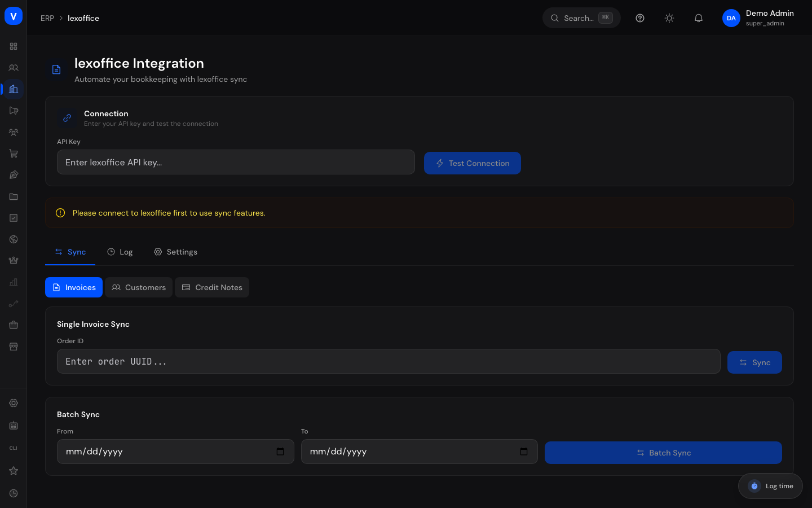Open the shopping cart icon in sidebar
This screenshot has width=812, height=508.
14,154
